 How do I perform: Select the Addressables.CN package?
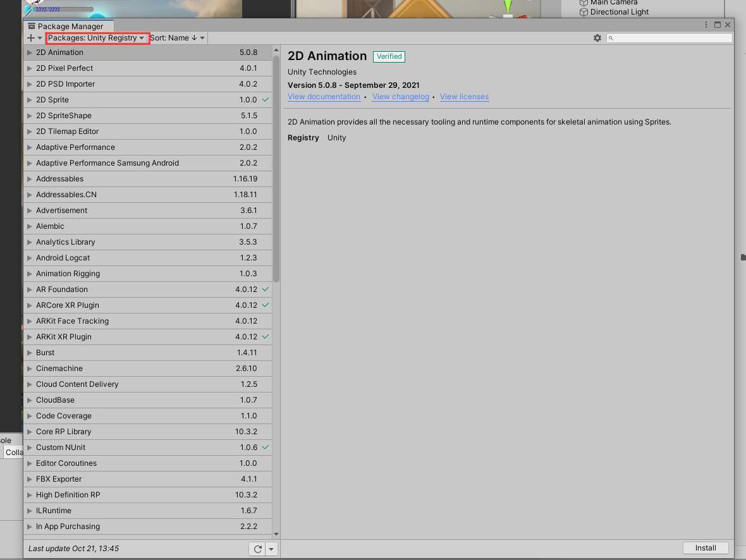[x=147, y=195]
